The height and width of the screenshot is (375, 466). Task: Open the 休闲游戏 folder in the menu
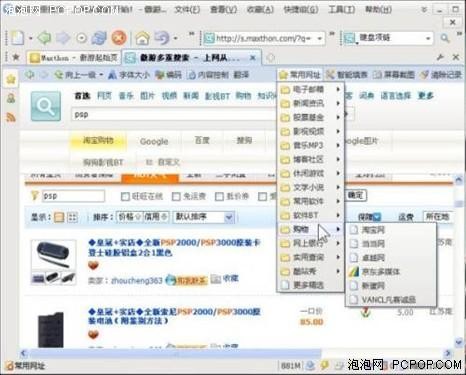coord(310,173)
